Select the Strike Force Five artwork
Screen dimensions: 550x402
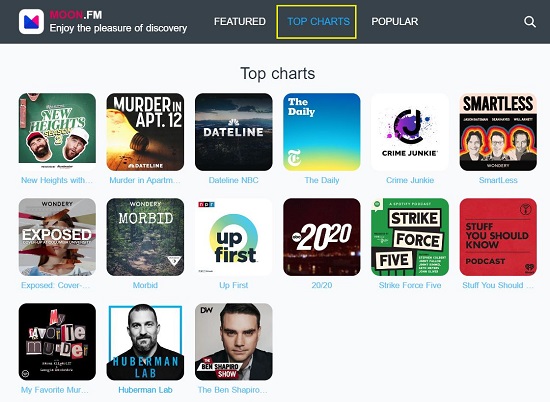(410, 237)
